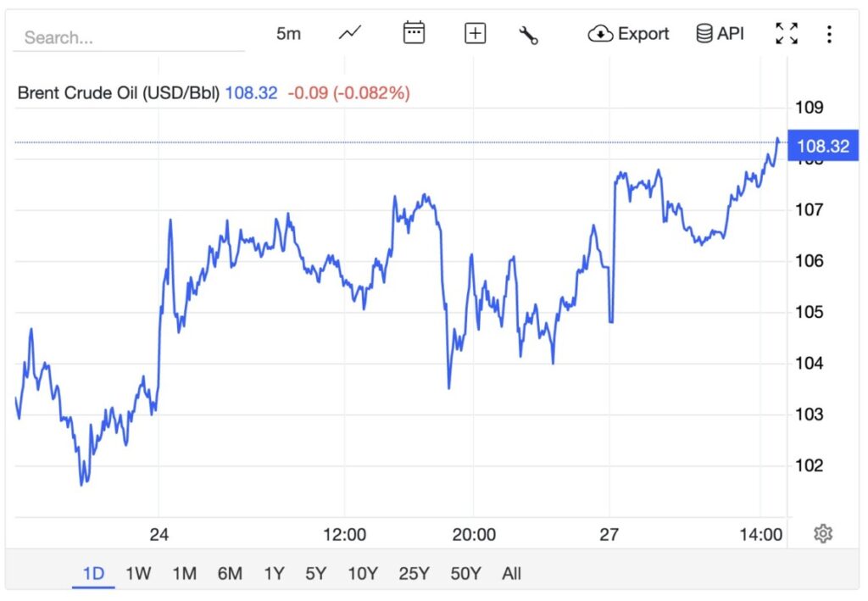Enter fullscreen chart mode
Viewport: 868px width, 601px height.
click(787, 33)
